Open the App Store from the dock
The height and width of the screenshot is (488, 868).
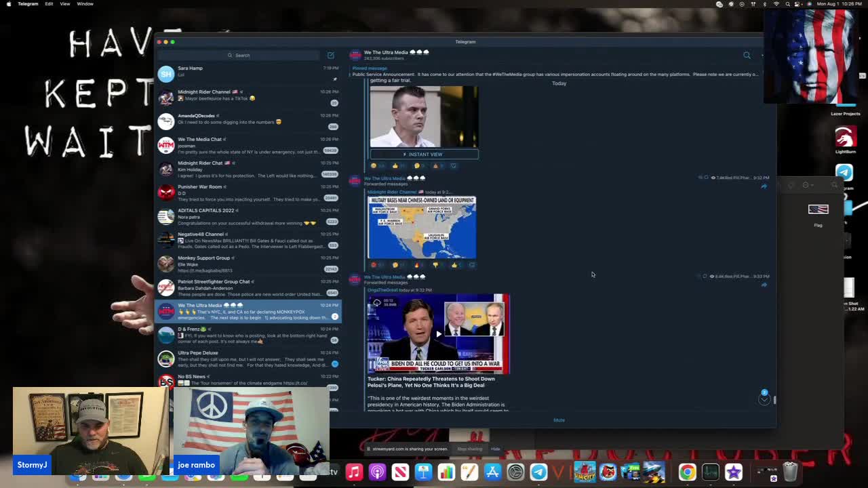[492, 472]
